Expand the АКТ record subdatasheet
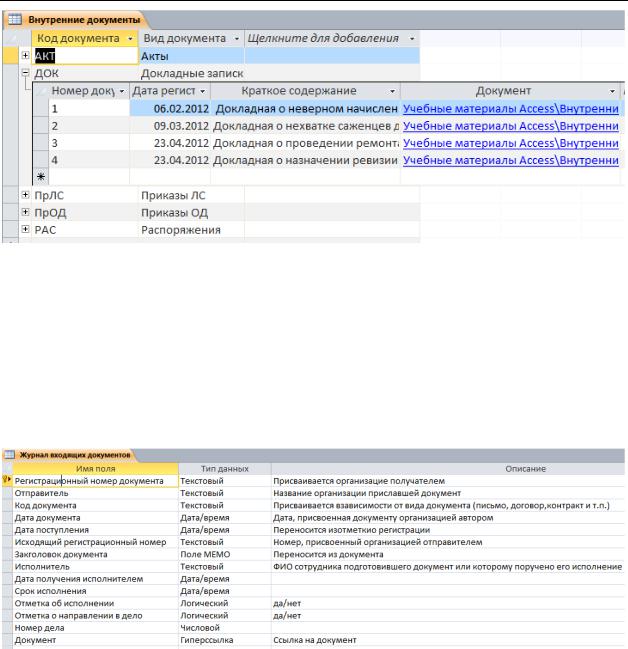This screenshot has width=628, height=649. point(25,55)
